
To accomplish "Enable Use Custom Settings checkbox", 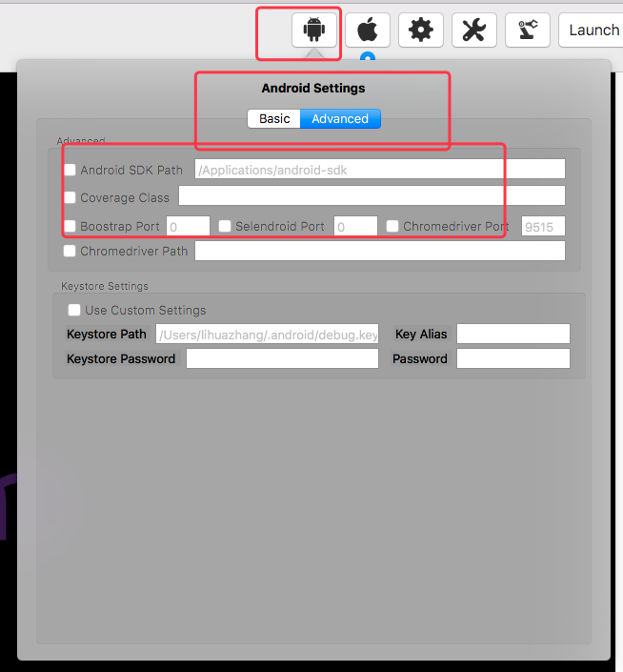I will pos(74,310).
